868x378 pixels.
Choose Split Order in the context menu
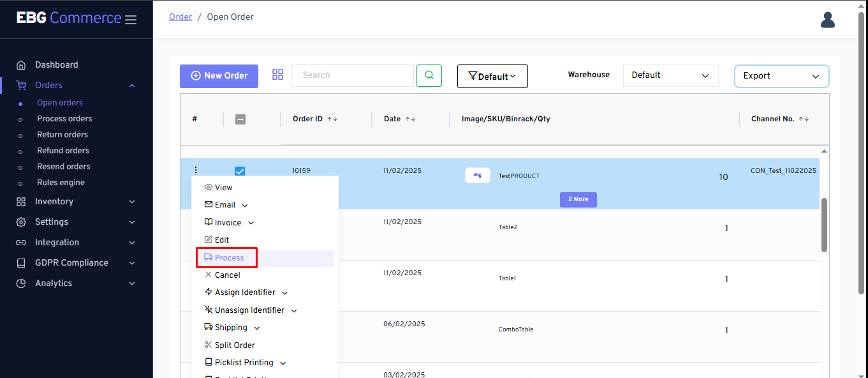point(234,345)
